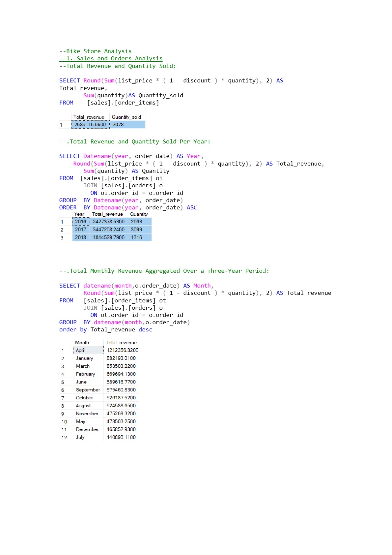This screenshot has width=392, height=555.
Task: Select revenue value 575460.8300
Action: pyautogui.click(x=121, y=390)
